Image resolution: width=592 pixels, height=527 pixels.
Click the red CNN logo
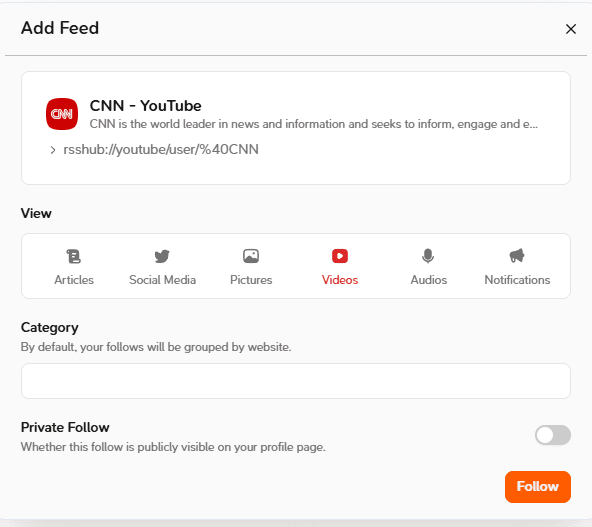point(62,114)
